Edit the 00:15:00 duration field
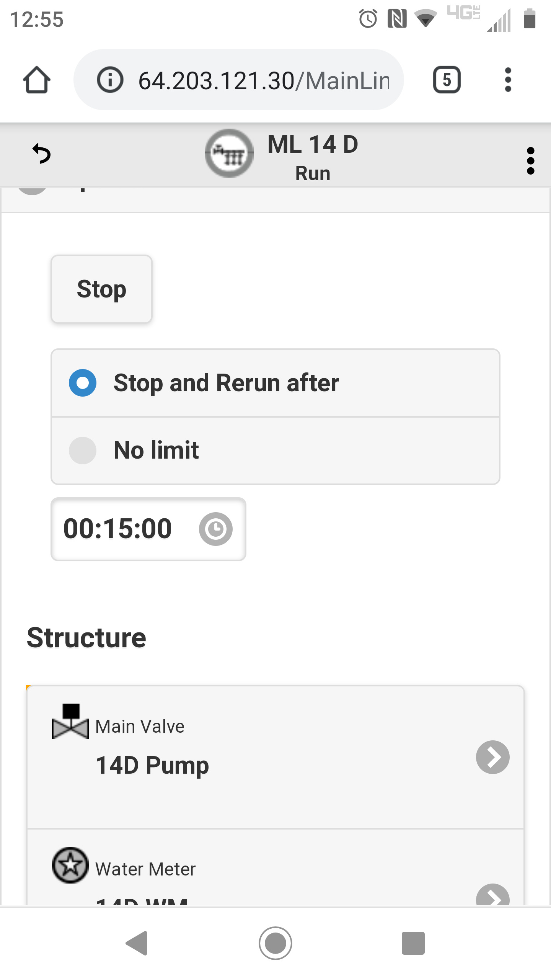 (148, 529)
